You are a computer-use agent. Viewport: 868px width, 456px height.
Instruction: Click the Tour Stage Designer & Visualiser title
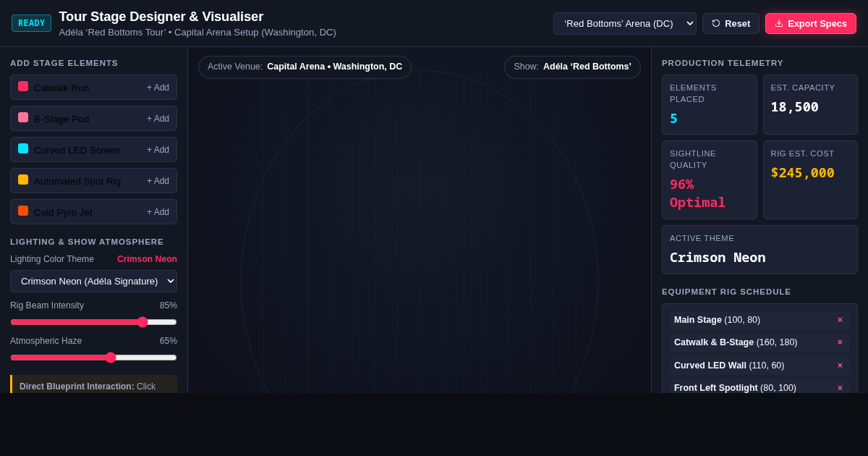pos(161,17)
